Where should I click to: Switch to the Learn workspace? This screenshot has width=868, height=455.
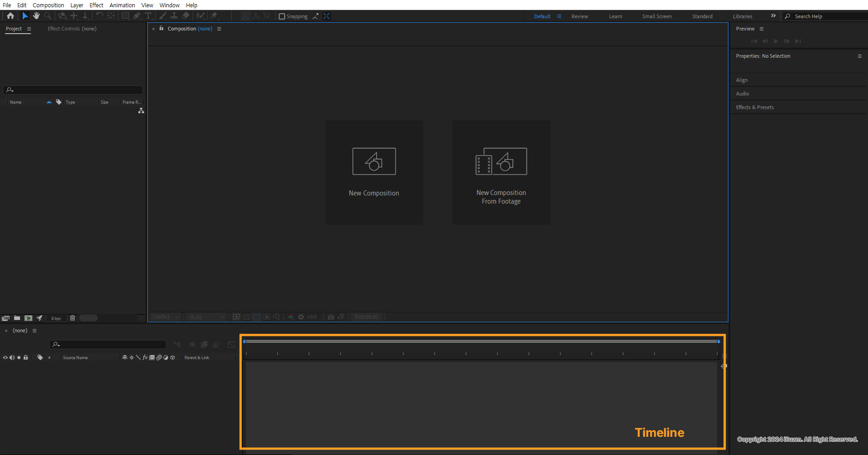[x=616, y=16]
